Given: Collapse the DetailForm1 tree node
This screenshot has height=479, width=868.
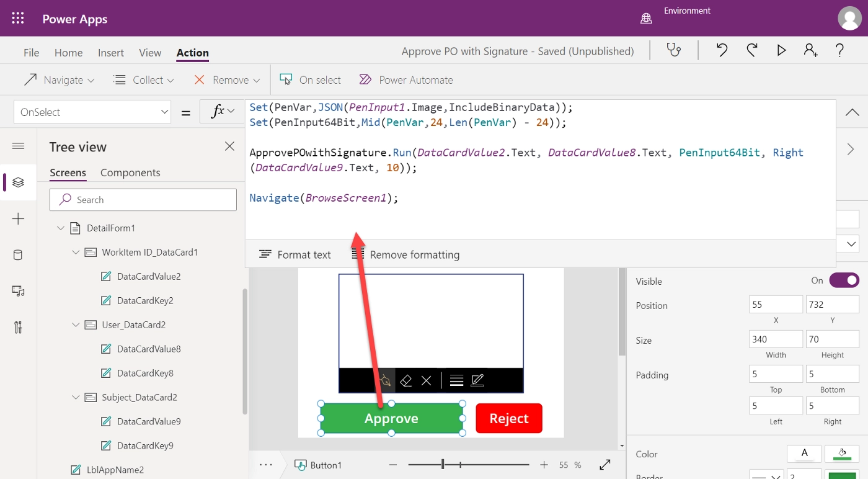Looking at the screenshot, I should [x=61, y=228].
